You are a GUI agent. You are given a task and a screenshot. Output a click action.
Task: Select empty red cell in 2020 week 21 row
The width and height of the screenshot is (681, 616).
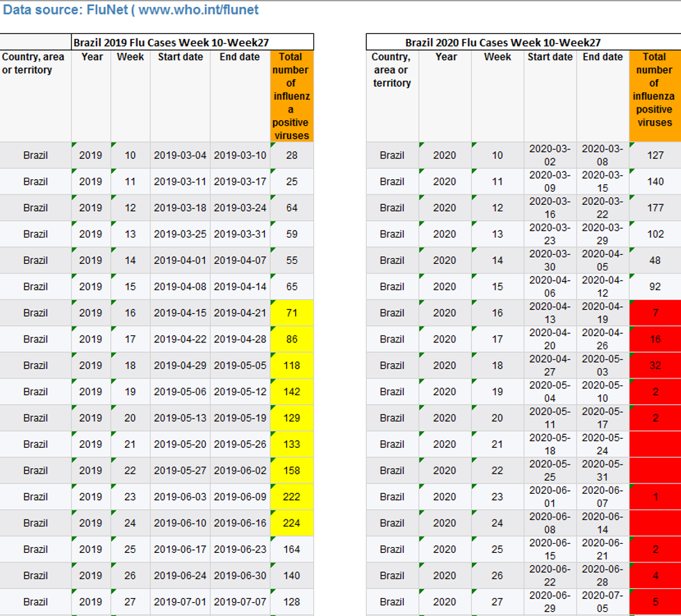(655, 444)
